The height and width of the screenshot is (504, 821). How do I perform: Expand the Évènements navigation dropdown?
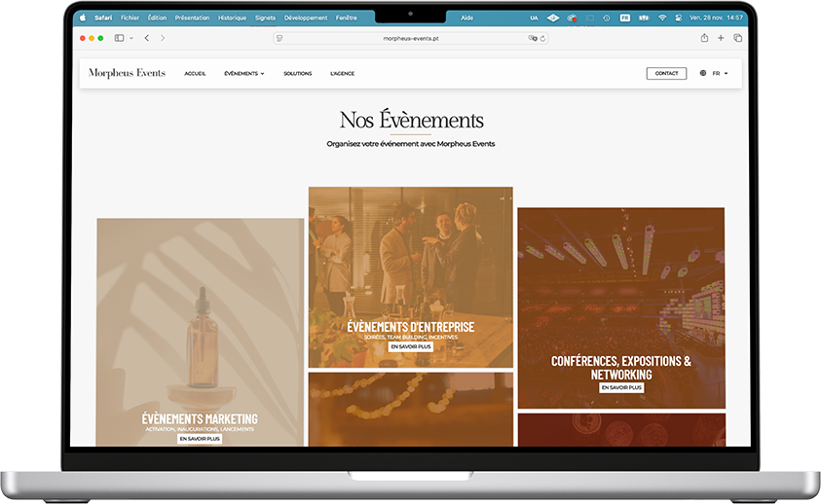coord(243,73)
